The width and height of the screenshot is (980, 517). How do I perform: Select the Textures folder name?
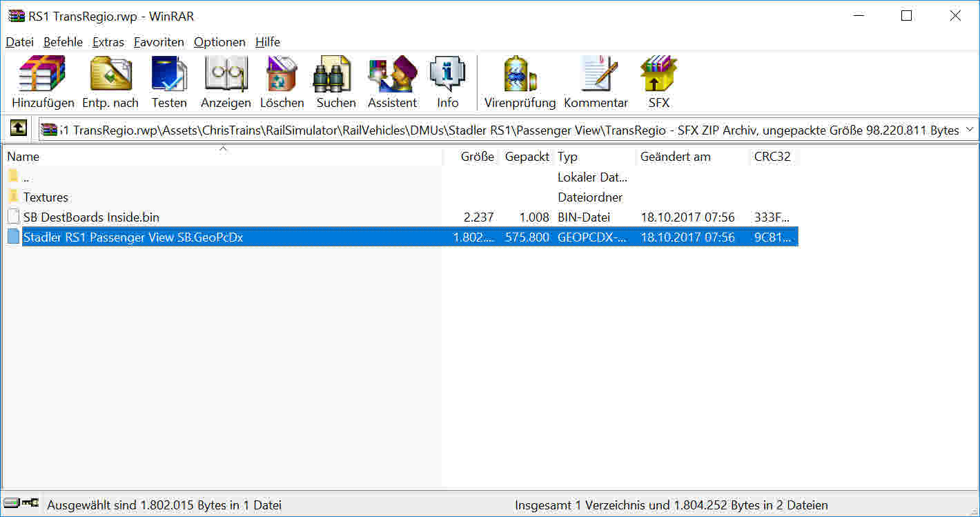(x=46, y=197)
